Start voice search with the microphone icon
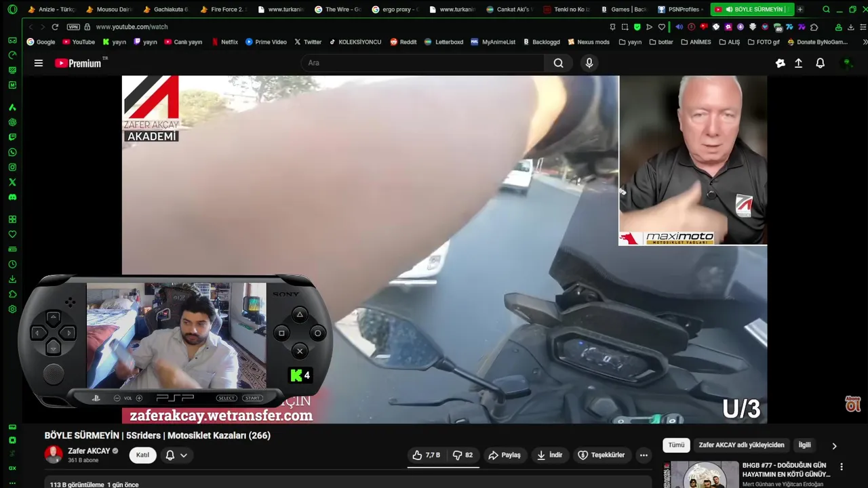This screenshot has width=868, height=488. pyautogui.click(x=589, y=63)
